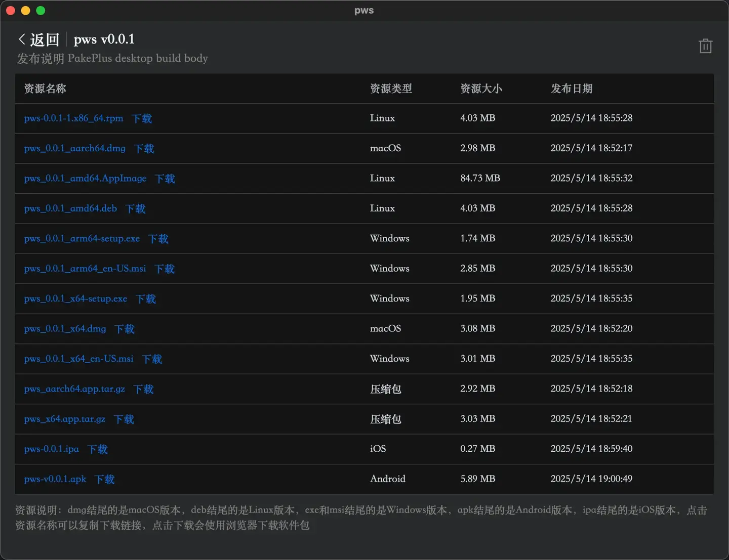Click the 资源名称 column header
The image size is (729, 560).
pos(45,89)
